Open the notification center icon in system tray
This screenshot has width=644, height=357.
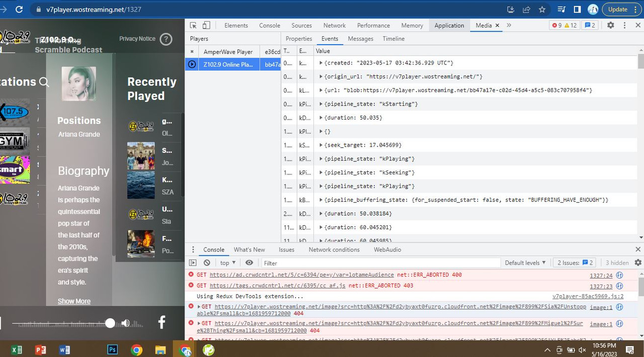pyautogui.click(x=629, y=349)
